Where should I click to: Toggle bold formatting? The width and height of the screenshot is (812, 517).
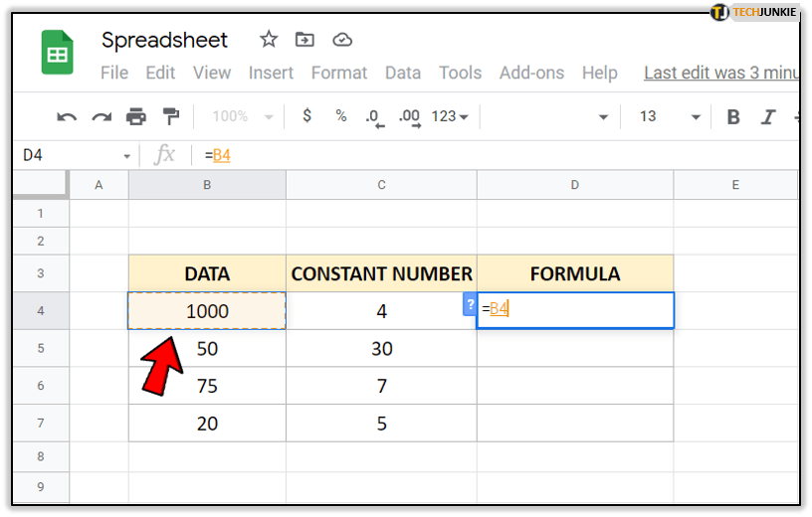click(733, 117)
